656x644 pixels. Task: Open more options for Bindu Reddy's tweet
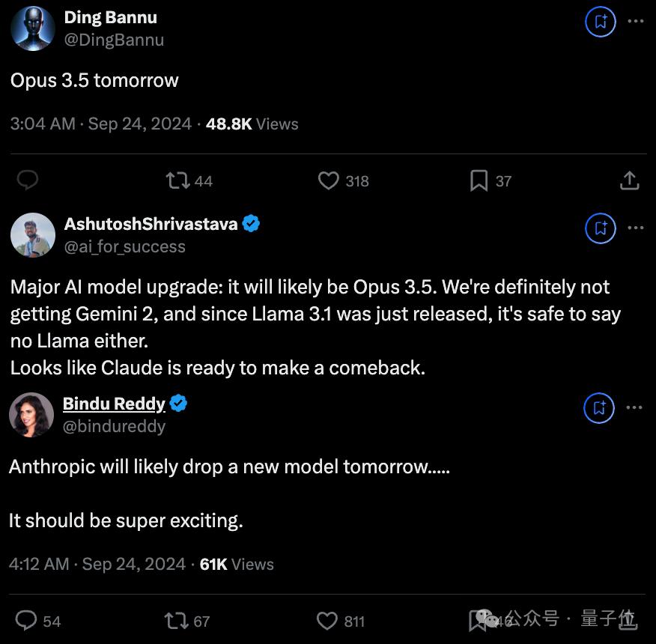pos(634,407)
